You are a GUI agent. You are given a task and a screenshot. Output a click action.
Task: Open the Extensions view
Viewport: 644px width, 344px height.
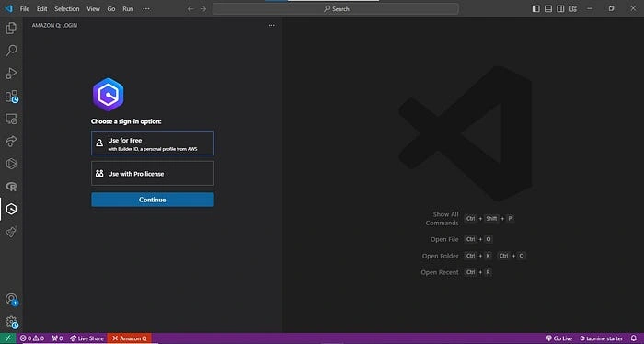[11, 97]
